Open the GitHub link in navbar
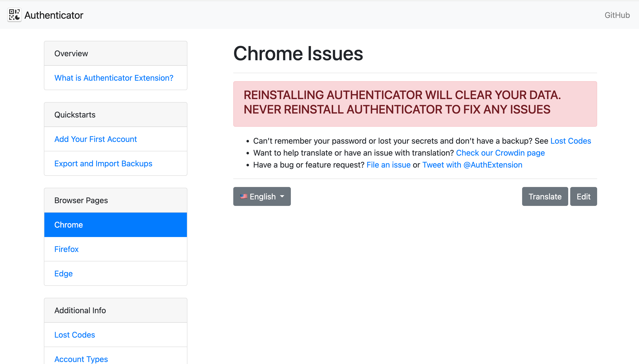Viewport: 639px width, 364px height. [617, 15]
